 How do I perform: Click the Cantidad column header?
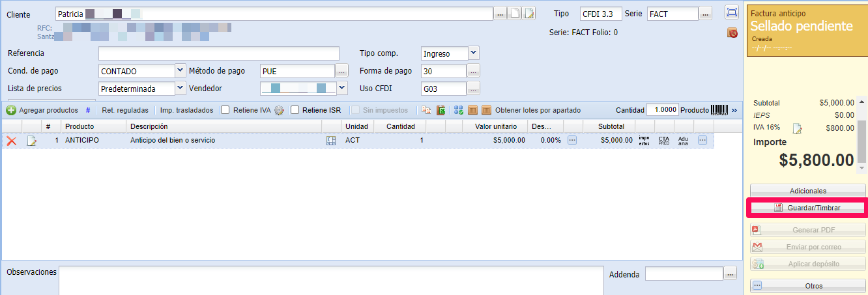click(x=400, y=126)
